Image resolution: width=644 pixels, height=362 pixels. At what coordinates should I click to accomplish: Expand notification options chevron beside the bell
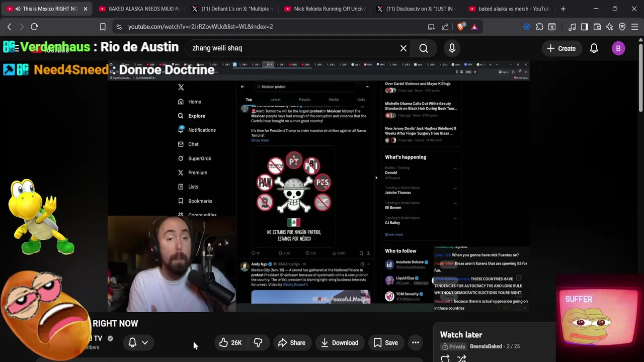[x=145, y=343]
